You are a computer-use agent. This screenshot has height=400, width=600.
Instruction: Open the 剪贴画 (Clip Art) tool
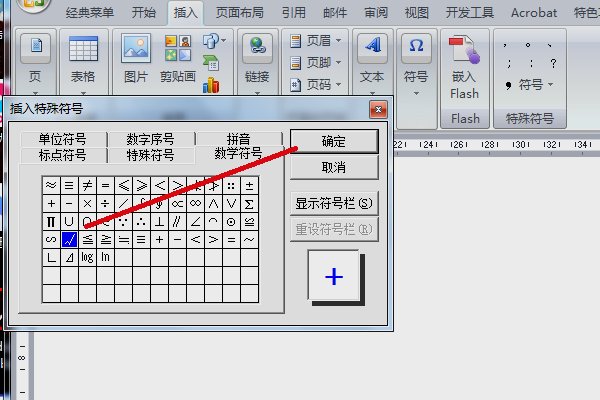[x=178, y=58]
